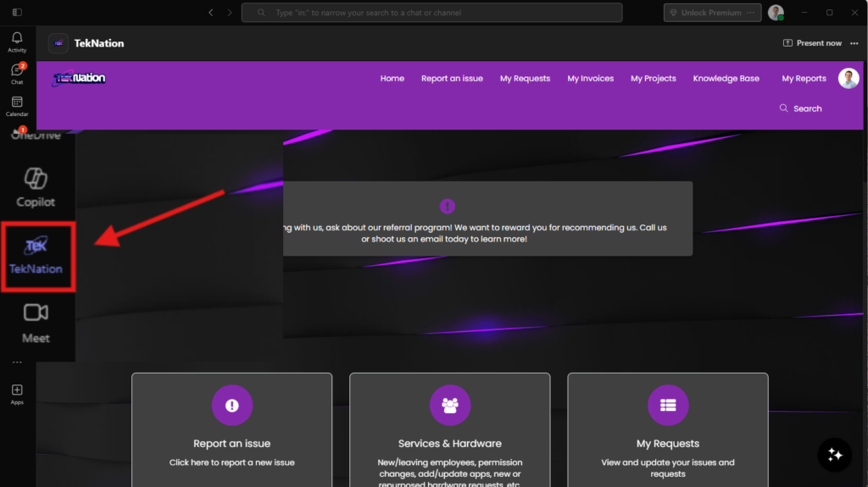Open My Invoices menu item
The height and width of the screenshot is (487, 868).
pos(590,79)
